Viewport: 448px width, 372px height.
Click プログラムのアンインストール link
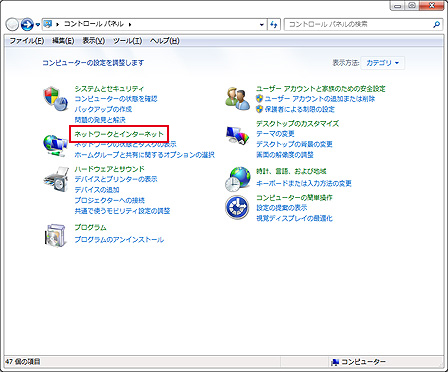pos(119,240)
